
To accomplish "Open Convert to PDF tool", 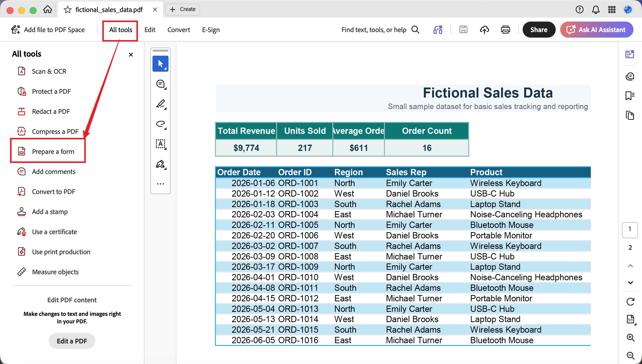I will pyautogui.click(x=46, y=192).
